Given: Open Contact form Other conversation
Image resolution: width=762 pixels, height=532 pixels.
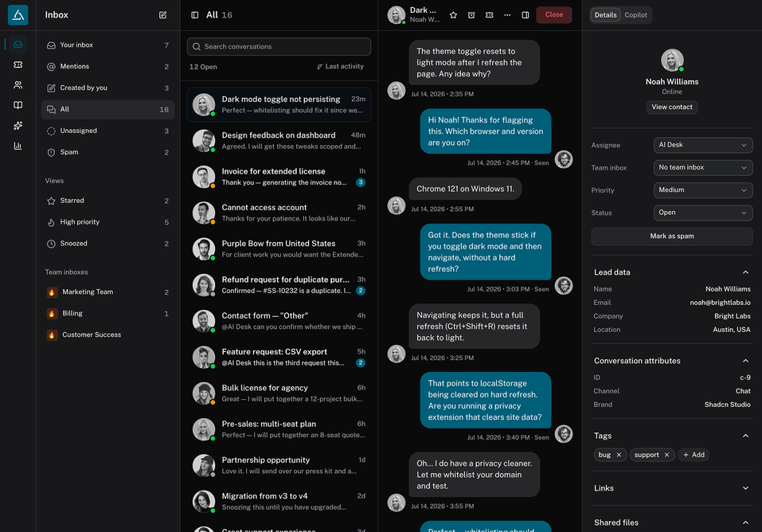Looking at the screenshot, I should click(279, 321).
